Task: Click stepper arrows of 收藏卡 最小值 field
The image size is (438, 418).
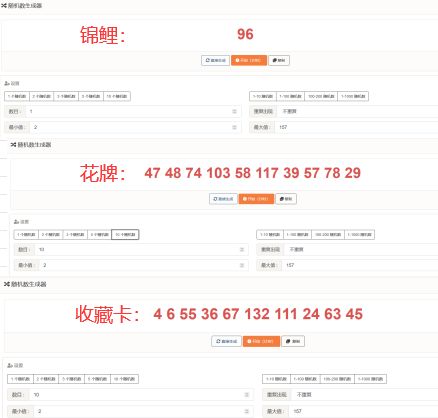Action: point(247,411)
